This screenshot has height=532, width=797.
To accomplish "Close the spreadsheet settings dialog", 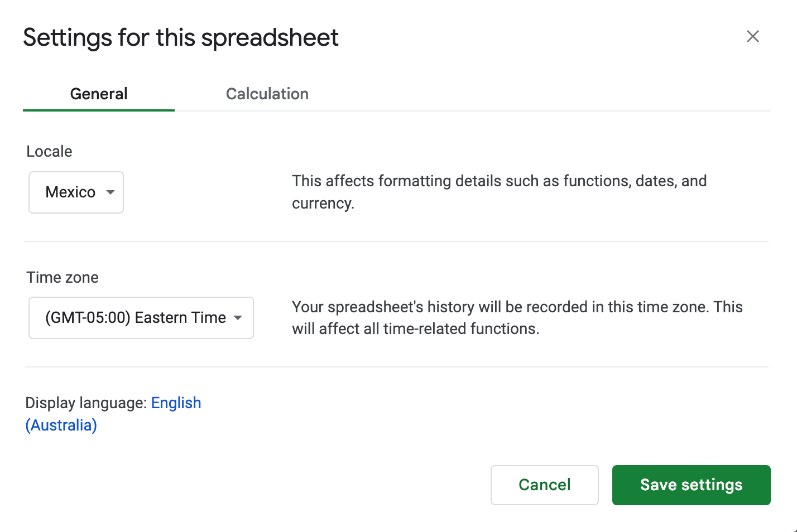I will (x=752, y=37).
